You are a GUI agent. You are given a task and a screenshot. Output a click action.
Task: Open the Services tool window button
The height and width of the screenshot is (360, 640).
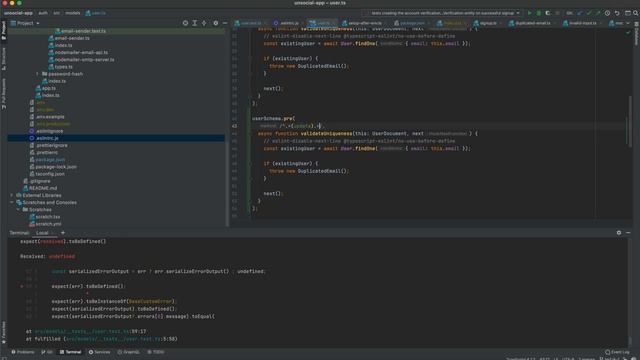coord(100,352)
